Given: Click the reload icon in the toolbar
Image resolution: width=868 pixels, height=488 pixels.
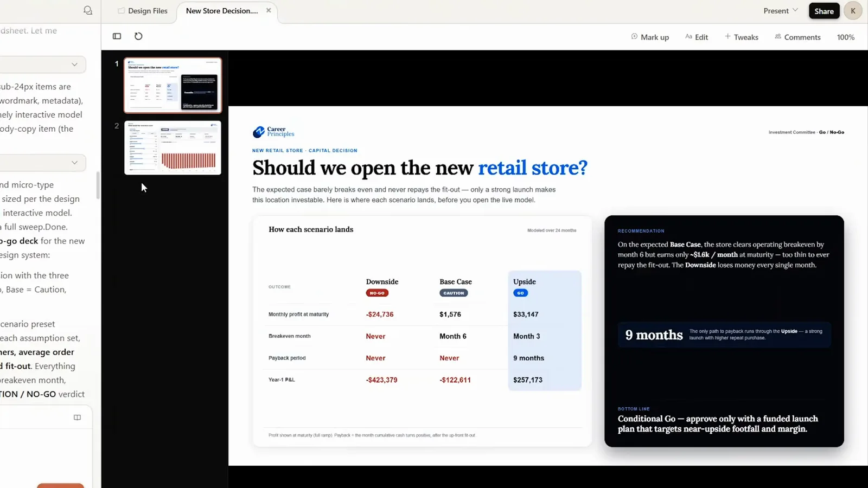Looking at the screenshot, I should point(138,36).
